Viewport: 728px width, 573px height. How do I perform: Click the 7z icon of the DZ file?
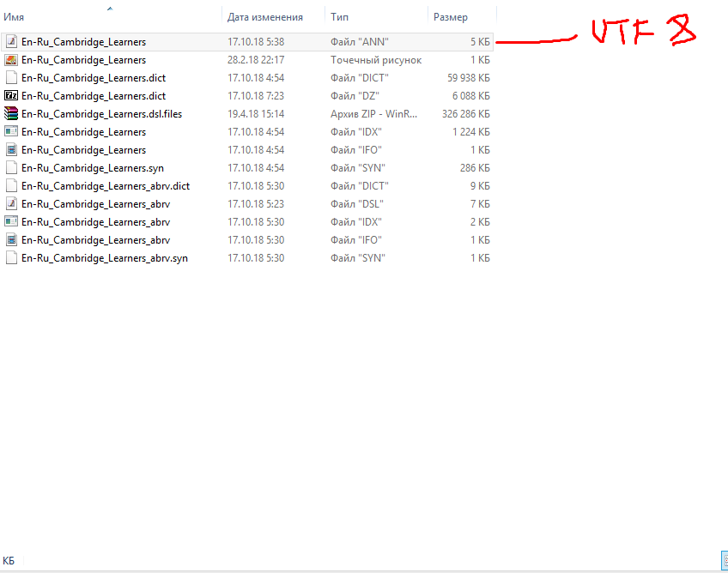pos(11,96)
